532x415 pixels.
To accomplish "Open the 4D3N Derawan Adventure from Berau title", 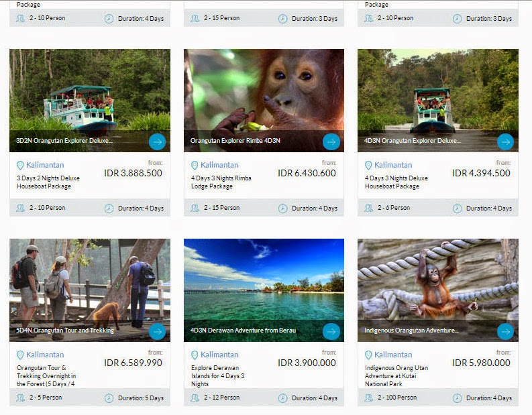I will (243, 331).
